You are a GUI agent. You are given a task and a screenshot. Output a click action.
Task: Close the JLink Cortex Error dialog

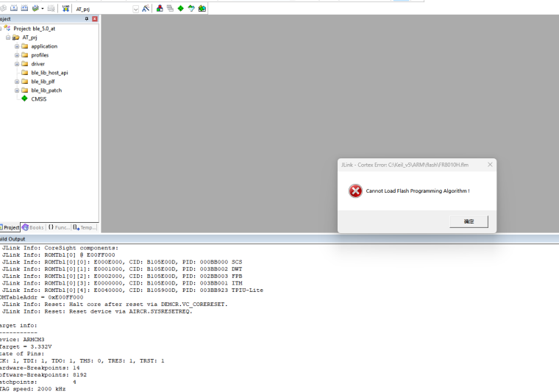(x=490, y=165)
